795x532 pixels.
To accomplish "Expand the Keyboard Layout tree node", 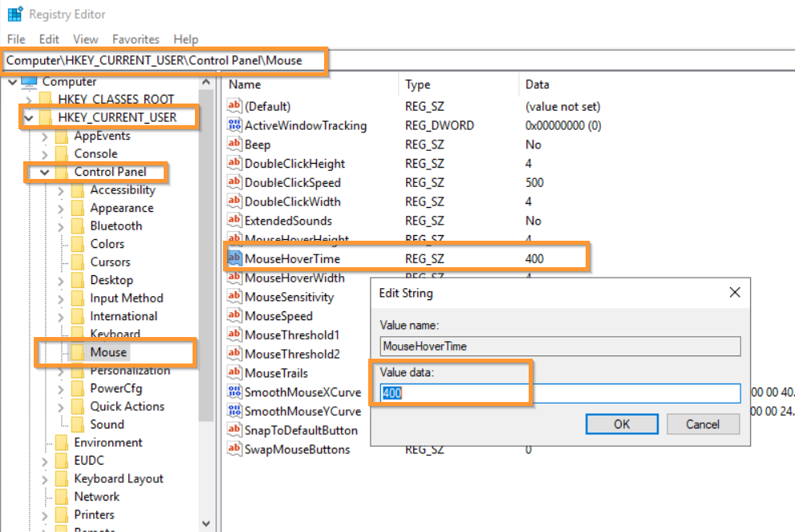I will pos(45,479).
